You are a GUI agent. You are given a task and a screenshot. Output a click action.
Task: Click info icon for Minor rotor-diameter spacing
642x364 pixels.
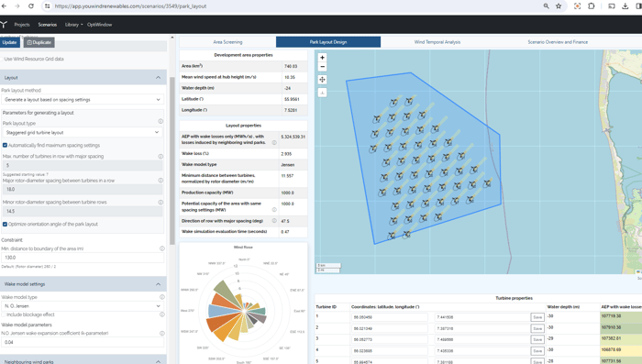(160, 203)
